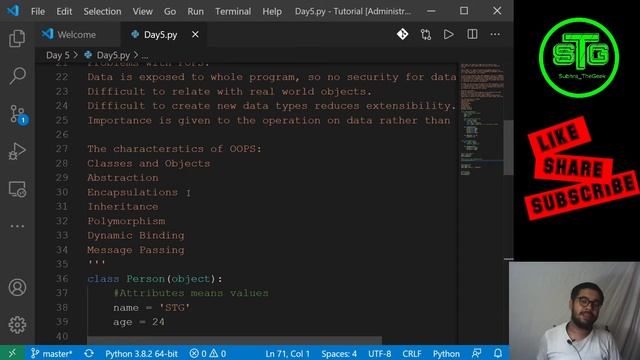This screenshot has height=360, width=640.
Task: Split the editor to the right
Action: pos(472,34)
